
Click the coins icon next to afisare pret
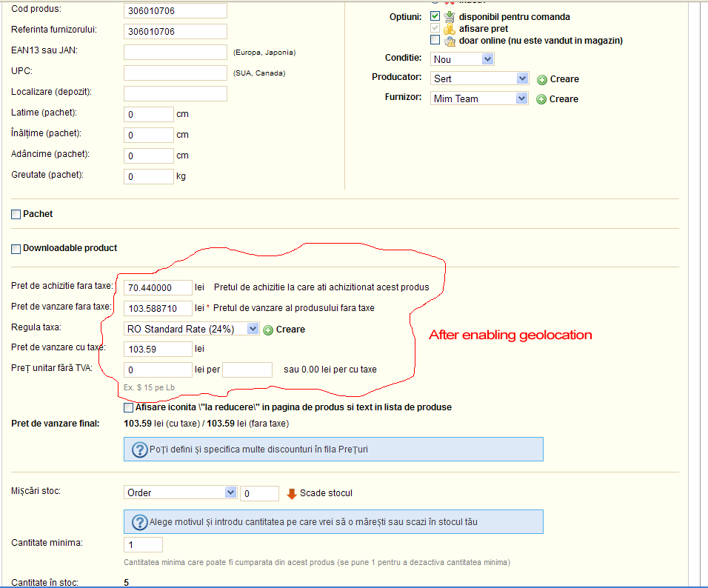(450, 29)
